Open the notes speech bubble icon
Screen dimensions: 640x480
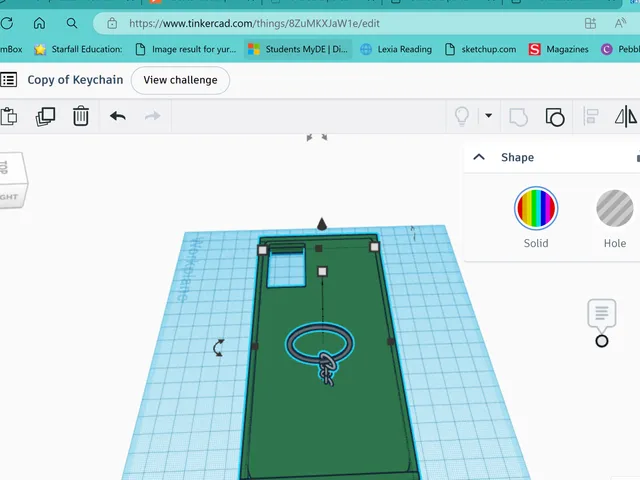tap(602, 313)
